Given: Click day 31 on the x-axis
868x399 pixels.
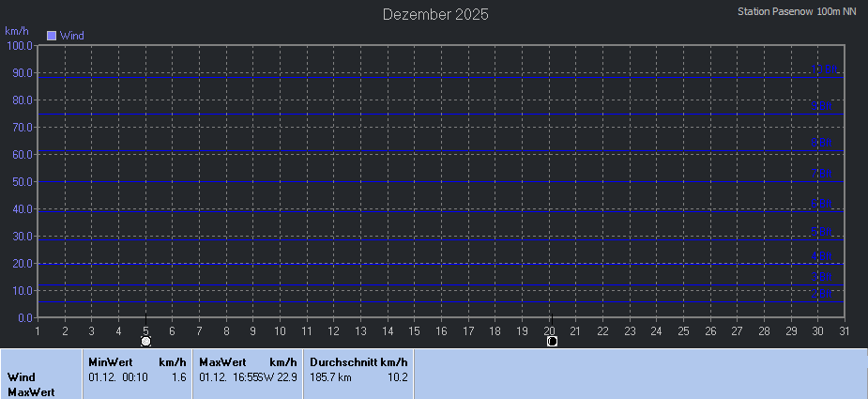Looking at the screenshot, I should (845, 330).
